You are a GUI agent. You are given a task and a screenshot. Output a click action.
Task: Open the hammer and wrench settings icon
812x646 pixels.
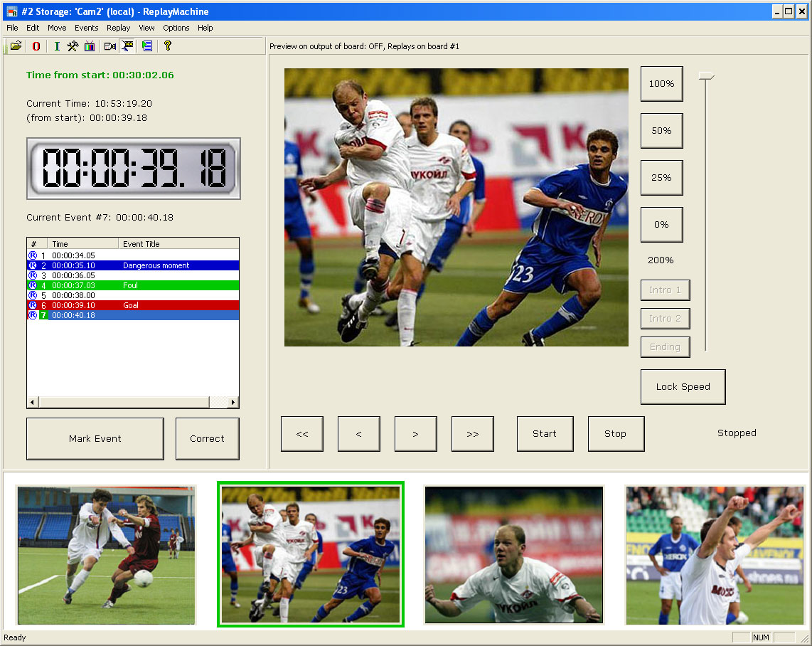pyautogui.click(x=73, y=46)
